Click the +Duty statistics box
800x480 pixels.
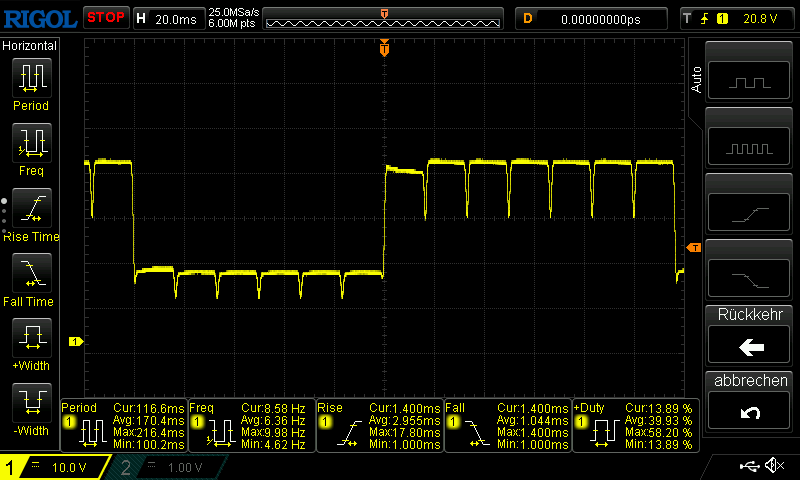click(x=634, y=426)
